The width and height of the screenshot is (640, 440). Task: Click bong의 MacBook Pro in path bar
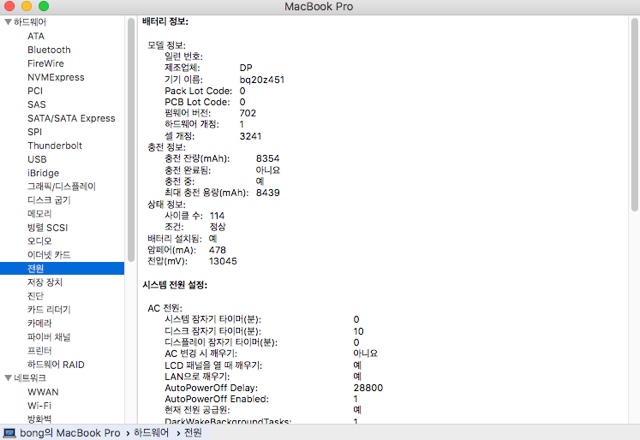(x=69, y=432)
